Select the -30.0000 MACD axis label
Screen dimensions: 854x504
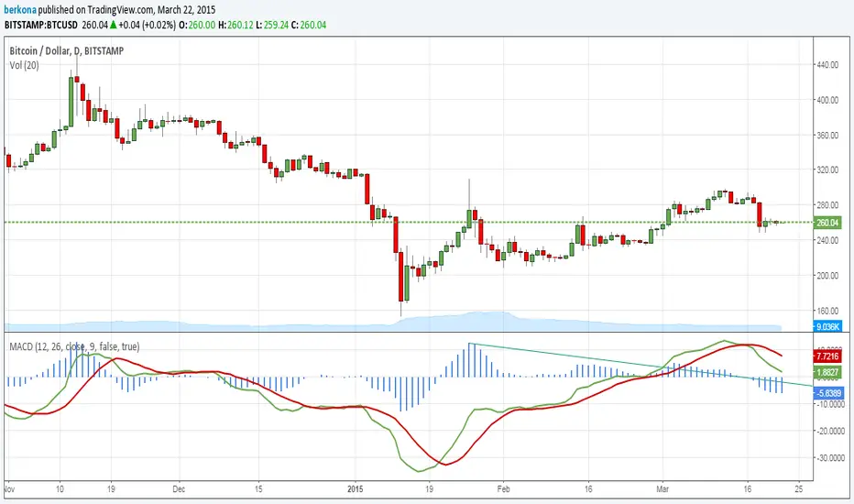pos(829,458)
